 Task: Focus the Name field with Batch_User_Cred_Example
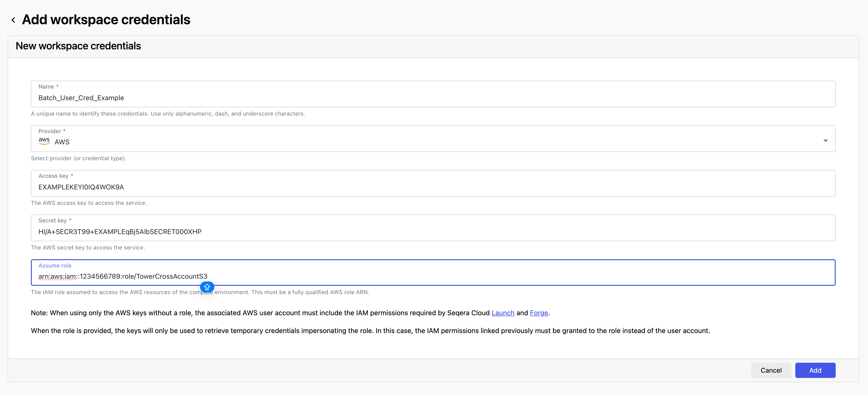click(x=433, y=98)
